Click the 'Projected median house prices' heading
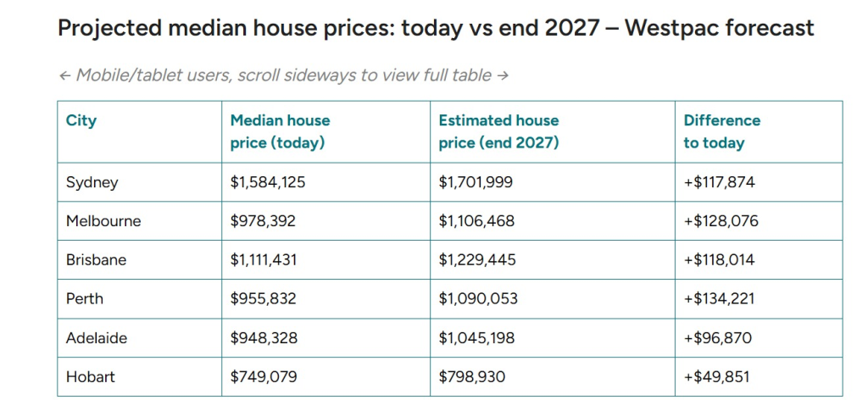Viewport: 868px width, 411px height. coord(436,28)
